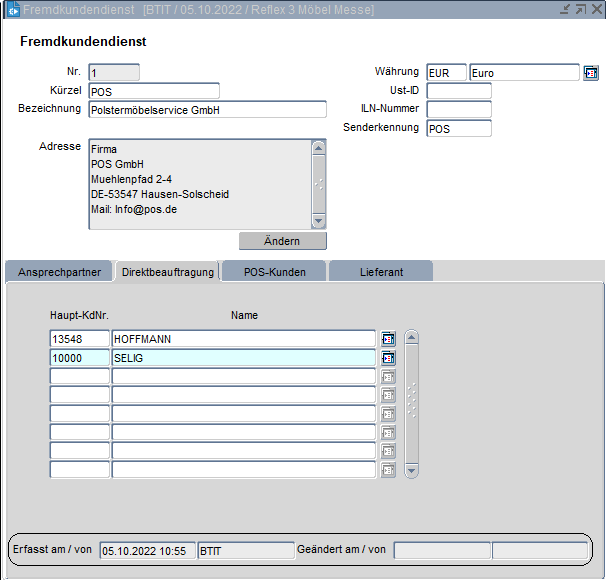
Task: Click the application icon in title bar
Action: coord(11,9)
